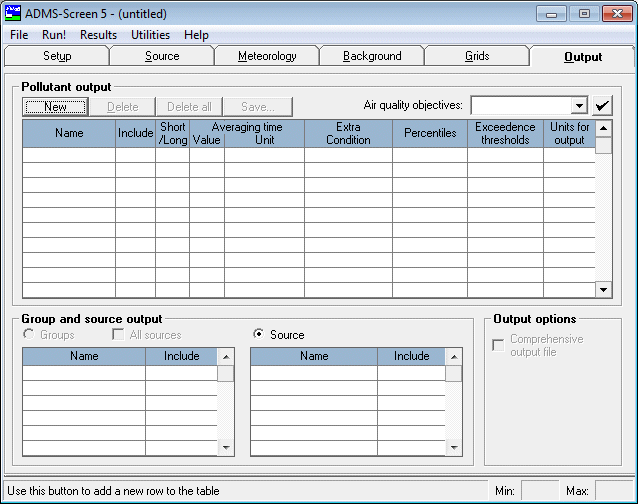Click the ADMS-Screen application icon in title bar

12,13
